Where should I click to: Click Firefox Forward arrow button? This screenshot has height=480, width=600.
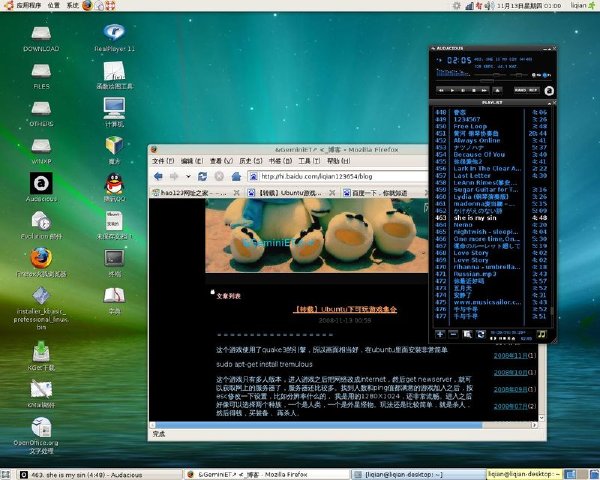coord(174,176)
